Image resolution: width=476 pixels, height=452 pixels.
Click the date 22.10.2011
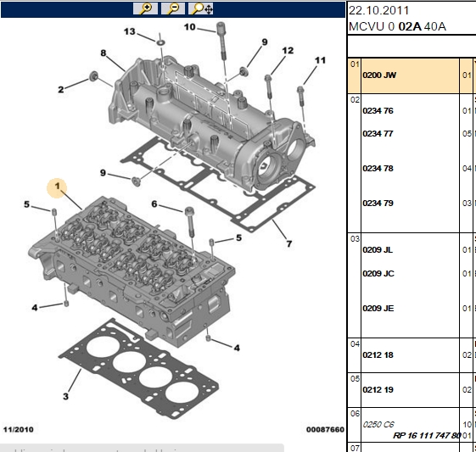click(x=378, y=11)
